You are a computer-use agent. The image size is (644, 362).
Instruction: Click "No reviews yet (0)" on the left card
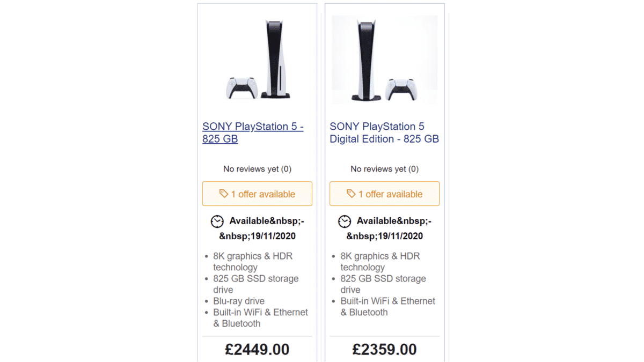click(257, 169)
